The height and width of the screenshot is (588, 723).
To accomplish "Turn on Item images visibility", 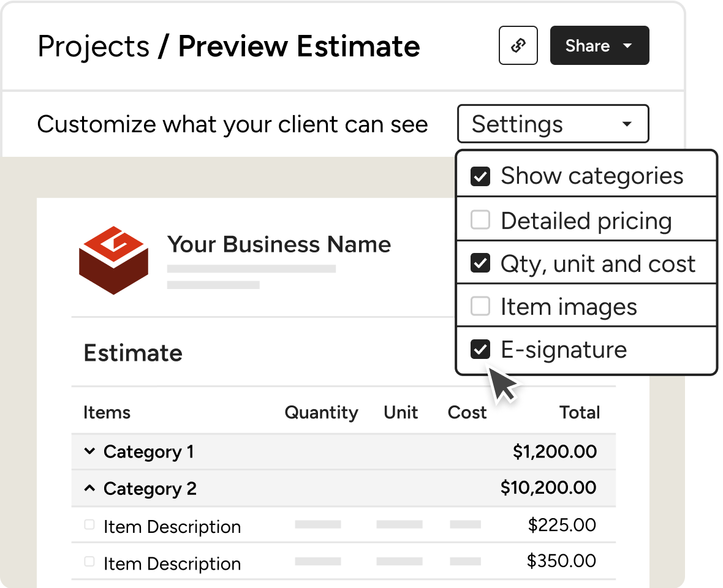I will pyautogui.click(x=480, y=306).
